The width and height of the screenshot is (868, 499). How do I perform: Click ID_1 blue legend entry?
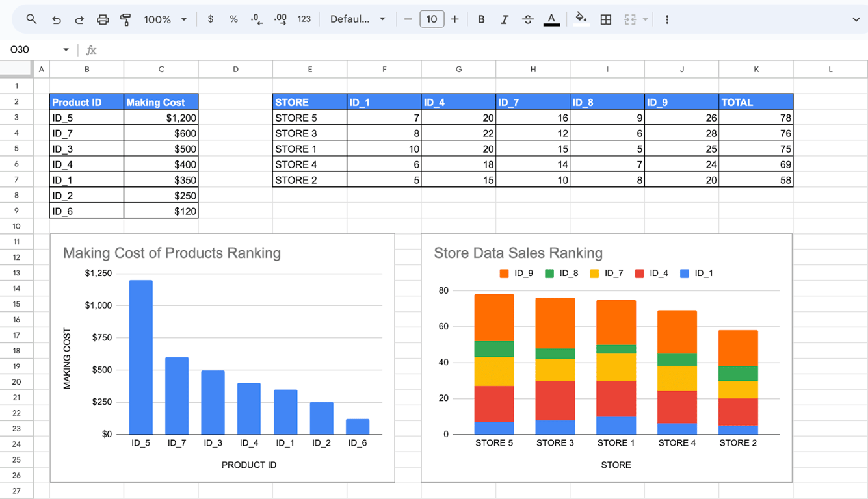pyautogui.click(x=696, y=274)
